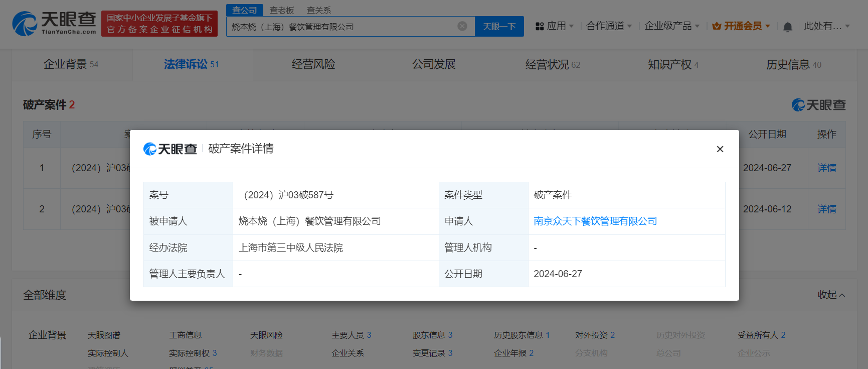The width and height of the screenshot is (868, 369).
Task: Open 天眼风险 in the dimensions list
Action: click(266, 335)
